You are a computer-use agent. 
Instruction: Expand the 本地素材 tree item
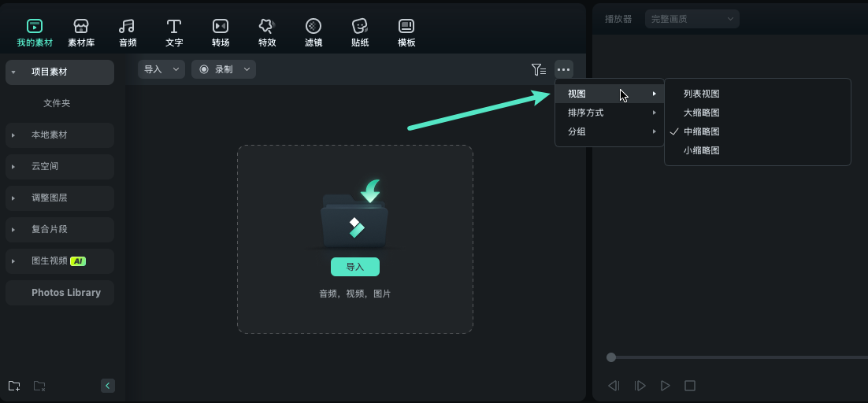(60, 135)
